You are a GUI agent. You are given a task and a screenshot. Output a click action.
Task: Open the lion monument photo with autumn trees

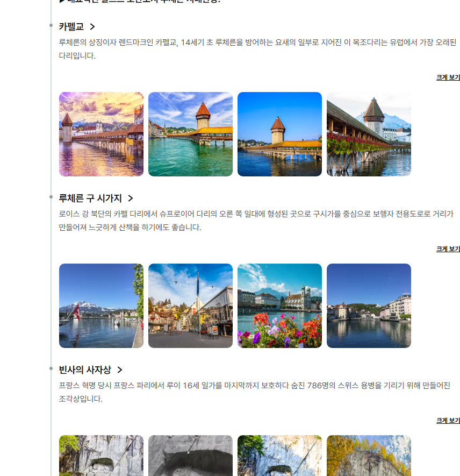click(369, 455)
